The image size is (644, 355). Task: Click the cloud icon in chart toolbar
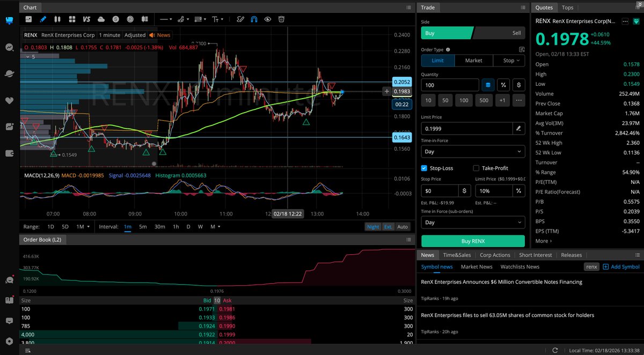click(x=101, y=19)
